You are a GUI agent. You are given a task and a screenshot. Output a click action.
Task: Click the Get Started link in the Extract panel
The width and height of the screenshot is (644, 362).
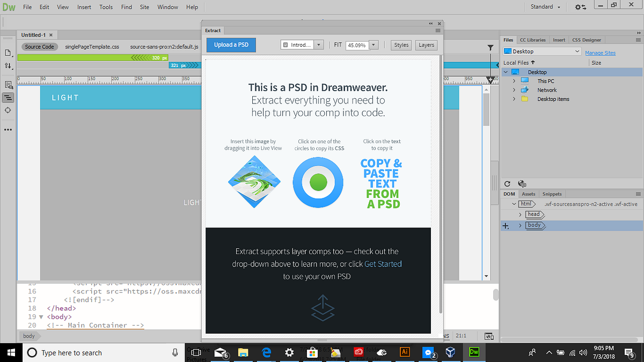tap(383, 264)
